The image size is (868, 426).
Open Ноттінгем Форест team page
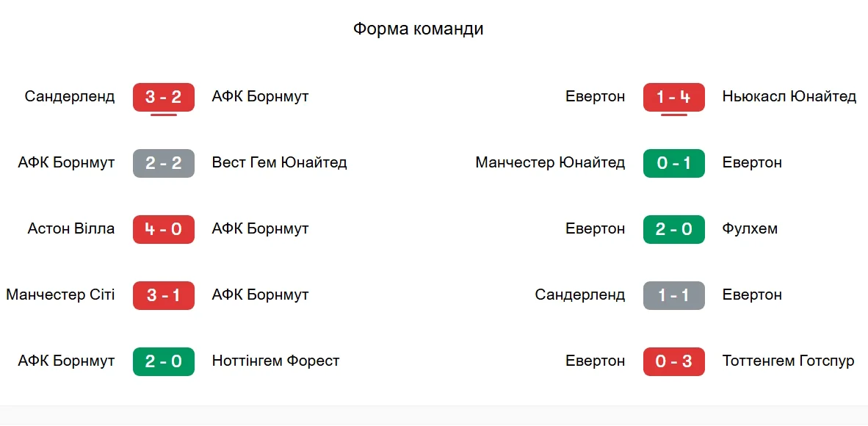click(x=275, y=361)
